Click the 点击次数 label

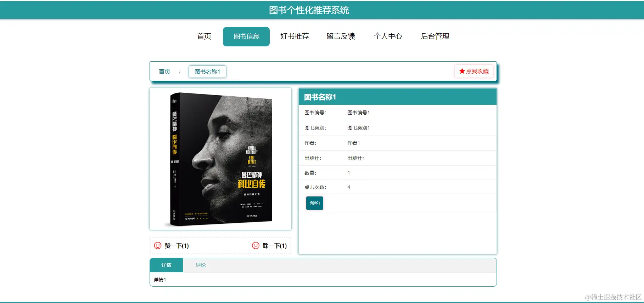tap(315, 187)
